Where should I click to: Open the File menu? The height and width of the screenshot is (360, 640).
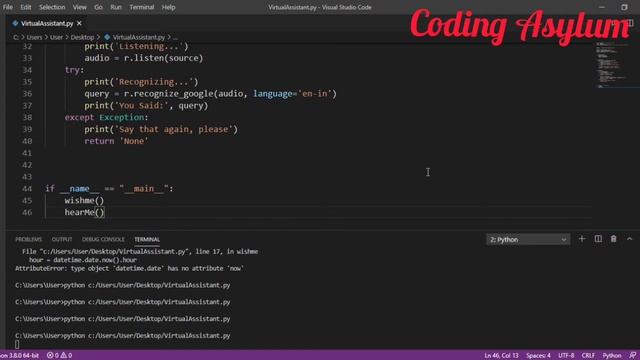(7, 7)
